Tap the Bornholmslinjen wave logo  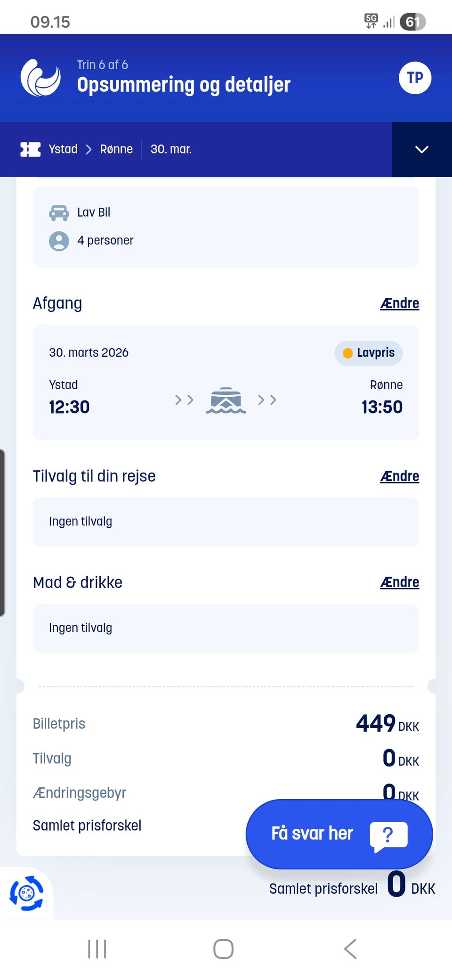(40, 78)
